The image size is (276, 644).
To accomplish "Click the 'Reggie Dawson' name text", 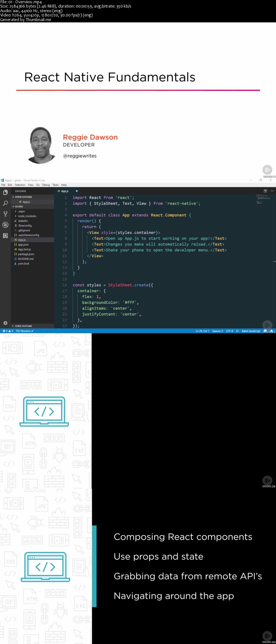I will tap(90, 137).
